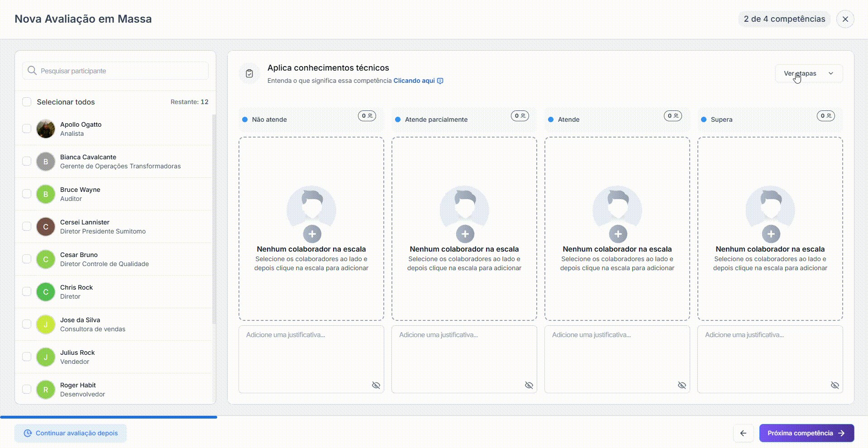Click the Próxima competência button
The image size is (868, 448).
pyautogui.click(x=806, y=433)
